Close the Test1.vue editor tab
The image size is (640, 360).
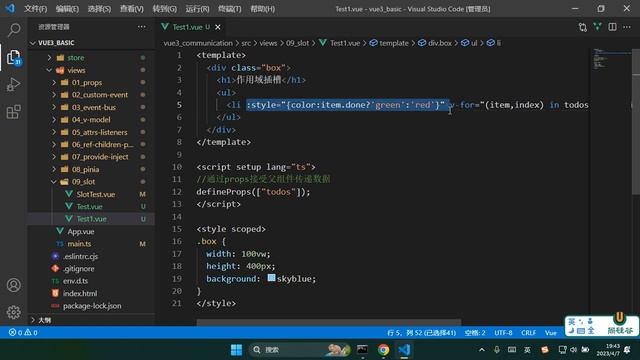[218, 27]
